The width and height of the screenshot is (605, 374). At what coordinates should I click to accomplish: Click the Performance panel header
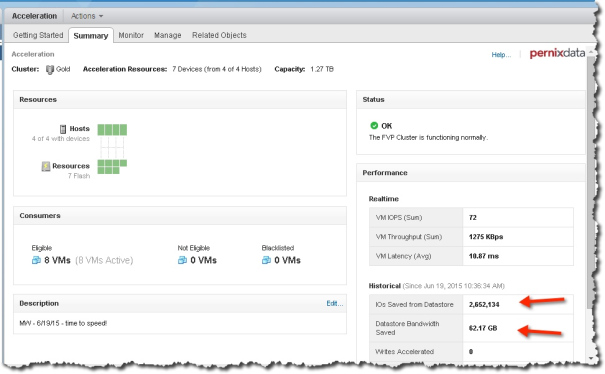[471, 173]
